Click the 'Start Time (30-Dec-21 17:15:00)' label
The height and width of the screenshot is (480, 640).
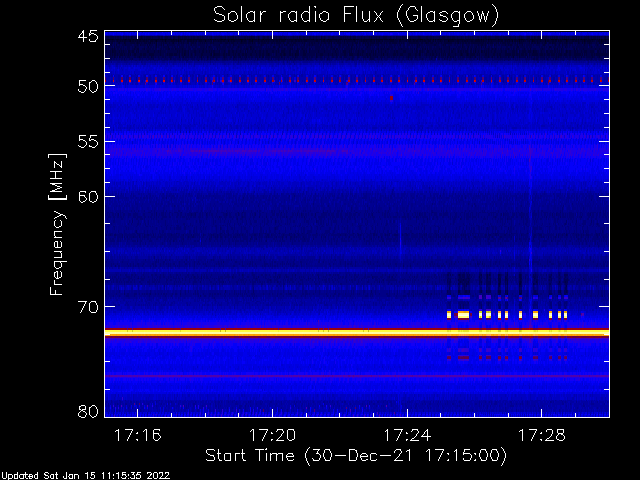pos(356,455)
